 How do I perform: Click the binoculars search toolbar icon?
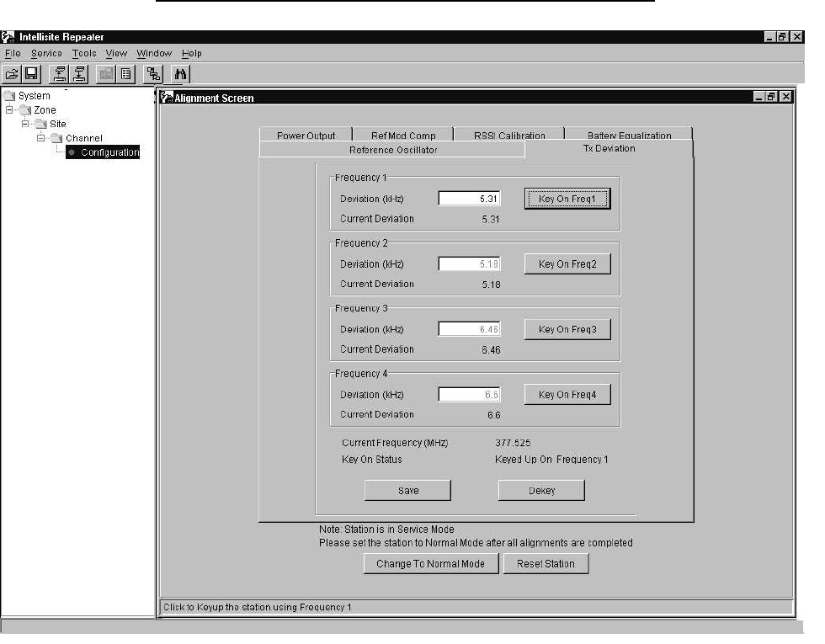click(180, 74)
